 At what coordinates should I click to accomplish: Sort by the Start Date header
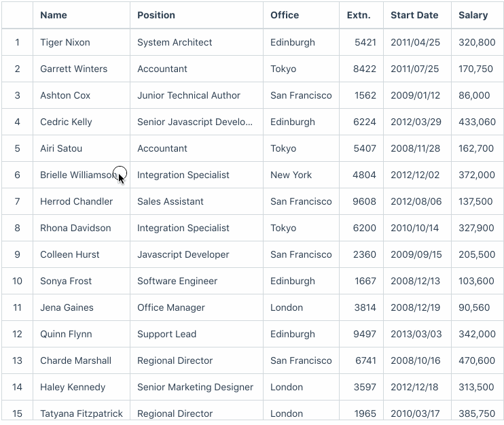pyautogui.click(x=414, y=15)
